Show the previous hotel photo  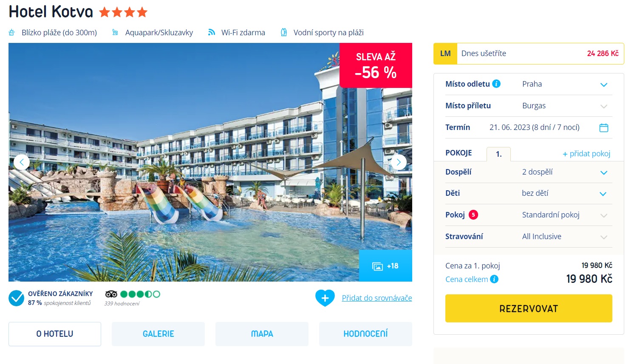tap(22, 162)
